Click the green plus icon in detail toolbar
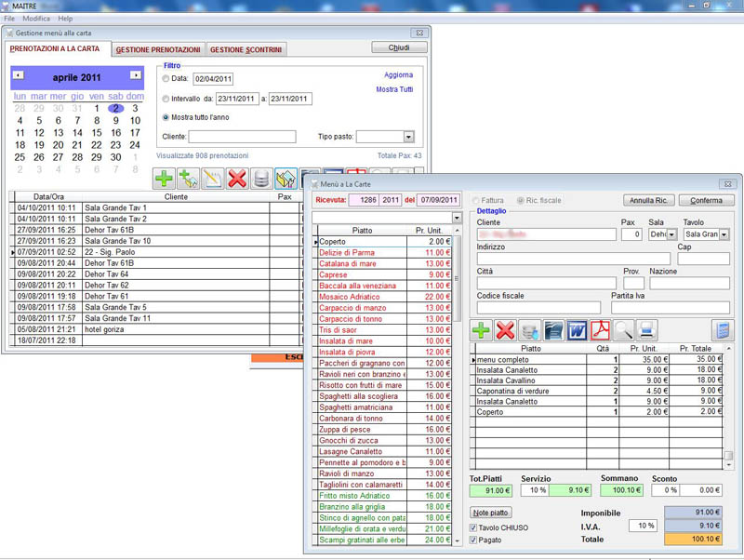744x560 pixels. click(482, 330)
